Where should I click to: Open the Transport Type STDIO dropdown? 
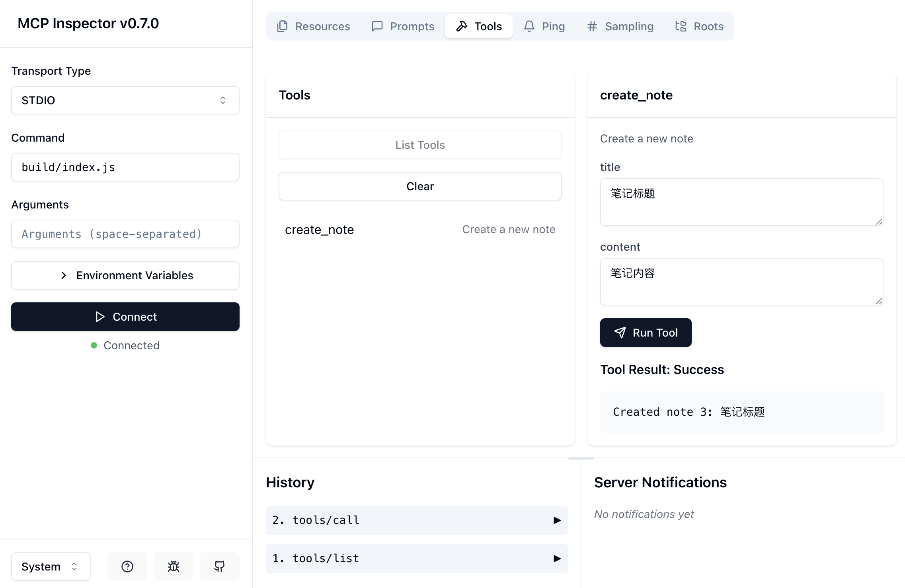[125, 100]
